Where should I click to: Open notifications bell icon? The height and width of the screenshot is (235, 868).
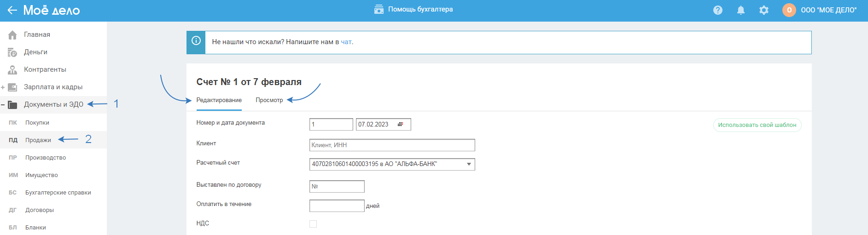coord(740,10)
